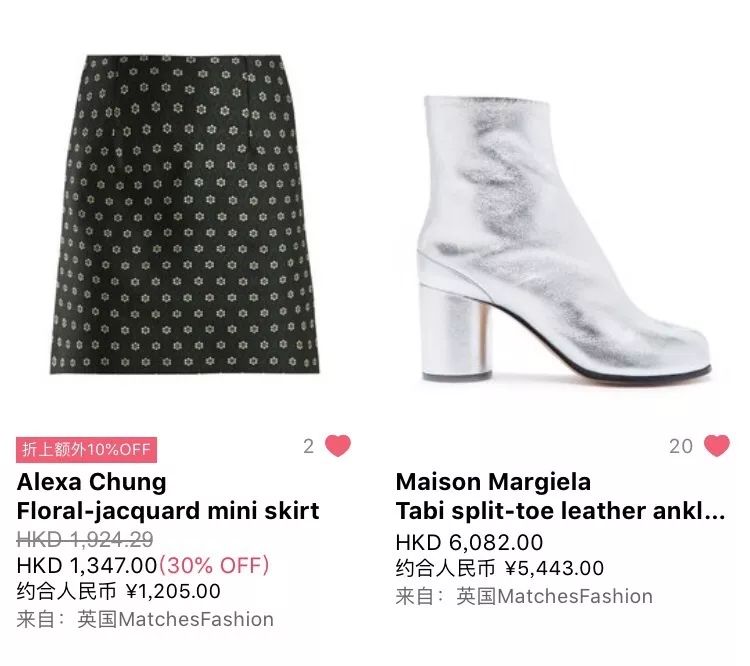Image resolution: width=750 pixels, height=666 pixels.
Task: Tap the skirt's like count of 2
Action: tap(309, 446)
